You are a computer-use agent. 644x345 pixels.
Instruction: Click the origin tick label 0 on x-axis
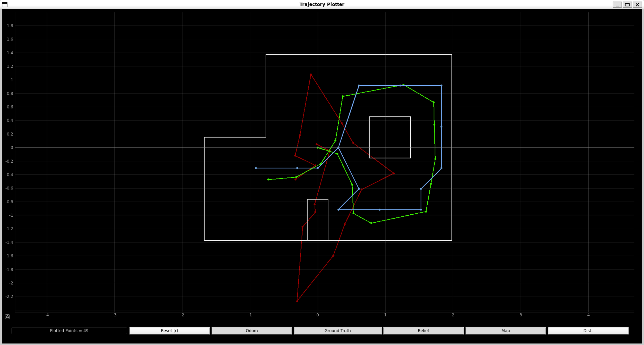coord(317,314)
